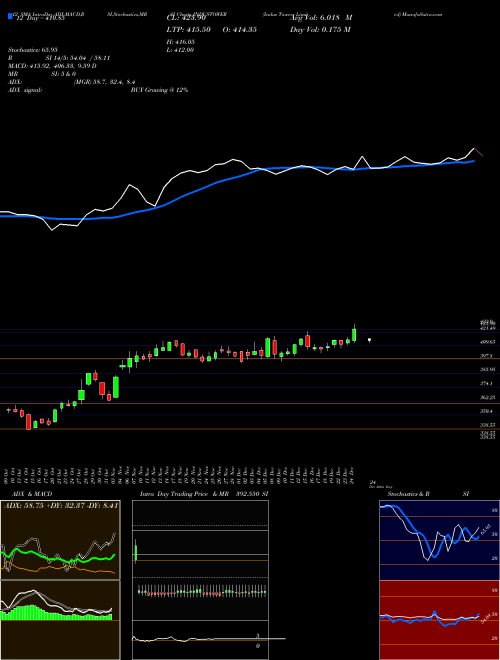
Task: Click the blue 12 Day SMA legend square
Action: click(10, 17)
